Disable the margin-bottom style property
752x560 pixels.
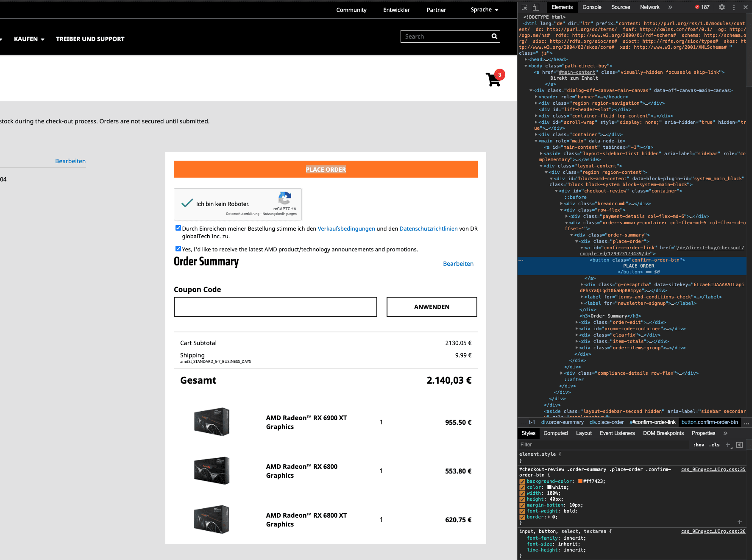tap(522, 505)
